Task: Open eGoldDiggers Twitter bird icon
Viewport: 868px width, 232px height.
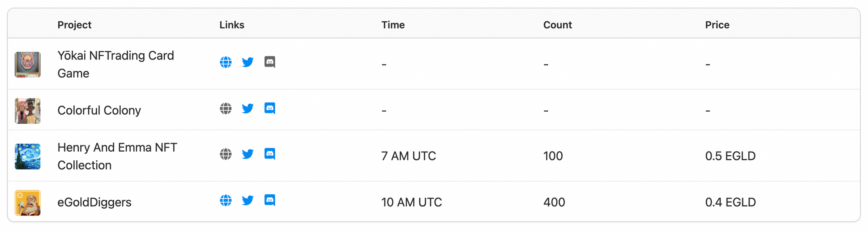Action: point(248,200)
